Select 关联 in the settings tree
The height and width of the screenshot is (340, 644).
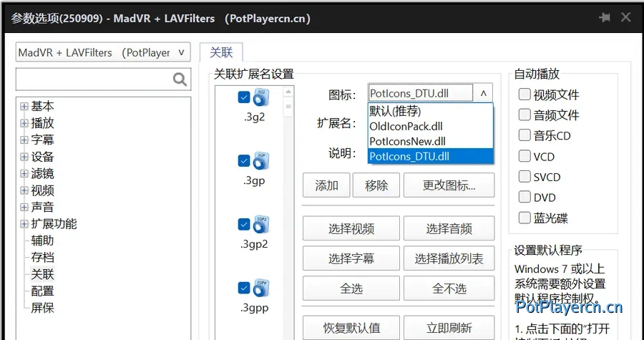[42, 274]
